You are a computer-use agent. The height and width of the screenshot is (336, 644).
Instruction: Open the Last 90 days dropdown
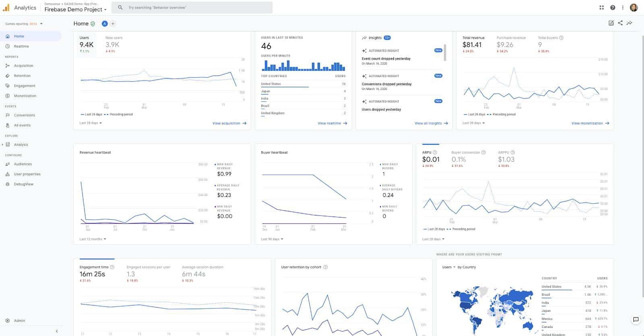(272, 239)
